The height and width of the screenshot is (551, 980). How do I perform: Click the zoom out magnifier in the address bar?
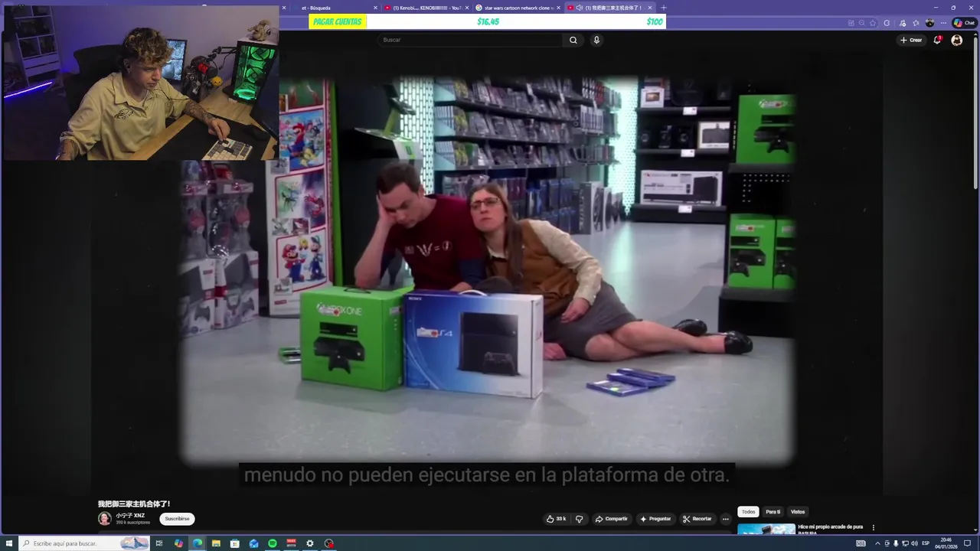(862, 23)
